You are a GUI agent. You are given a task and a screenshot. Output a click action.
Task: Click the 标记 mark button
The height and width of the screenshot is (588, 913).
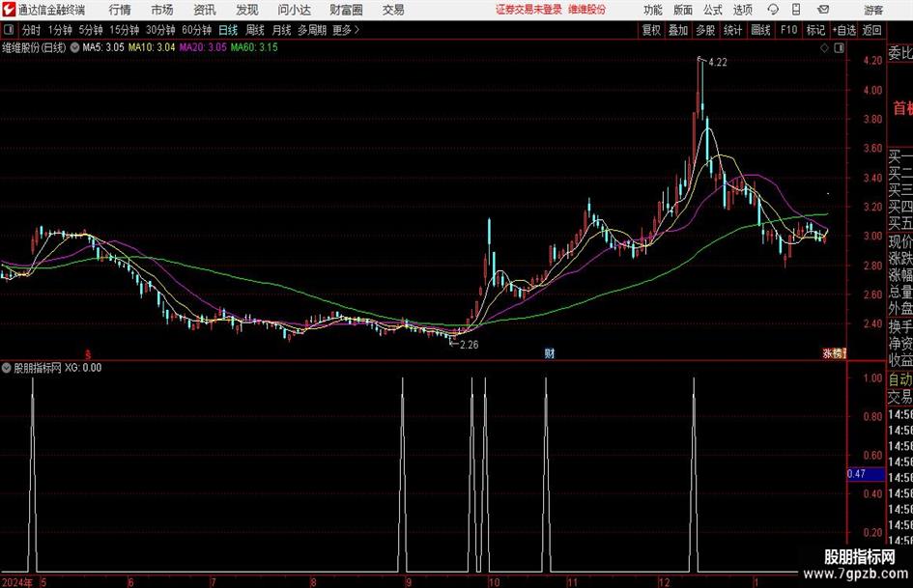tap(815, 30)
